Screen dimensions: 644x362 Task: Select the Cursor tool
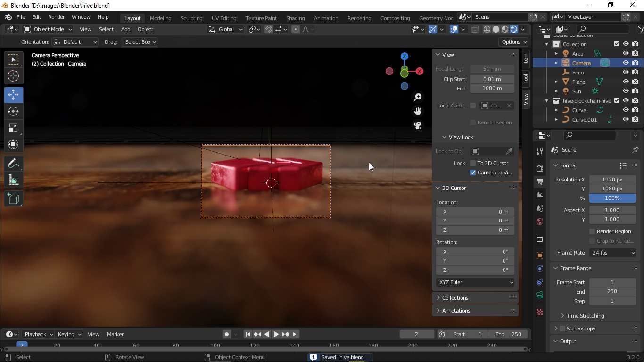click(x=13, y=76)
